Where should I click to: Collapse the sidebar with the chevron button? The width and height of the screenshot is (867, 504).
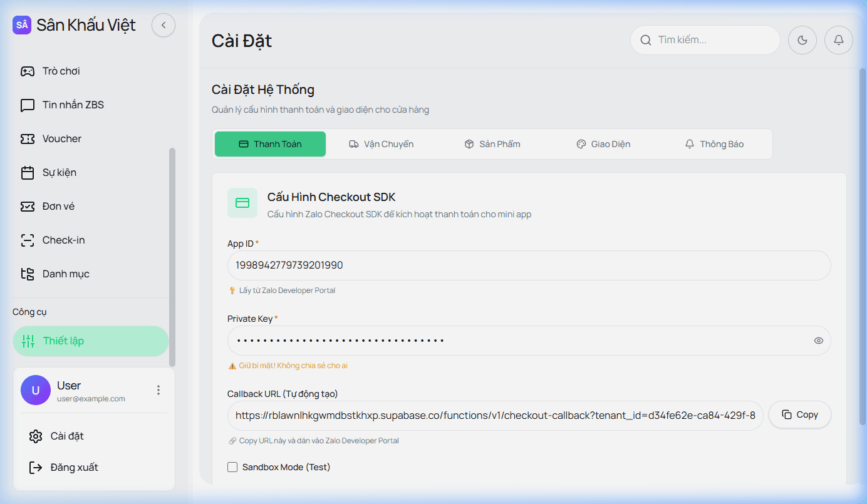164,25
